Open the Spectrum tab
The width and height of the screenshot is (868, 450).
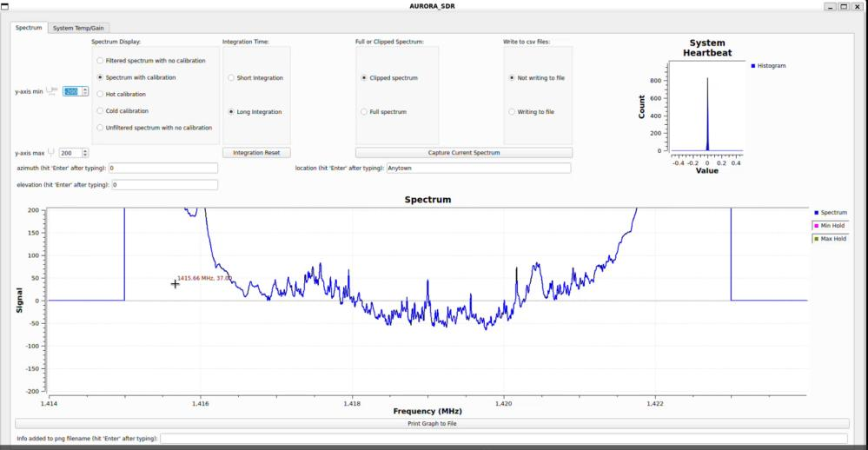point(29,27)
